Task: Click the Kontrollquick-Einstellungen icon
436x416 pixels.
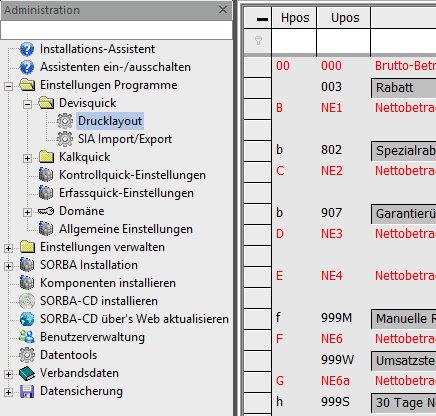Action: pos(46,175)
